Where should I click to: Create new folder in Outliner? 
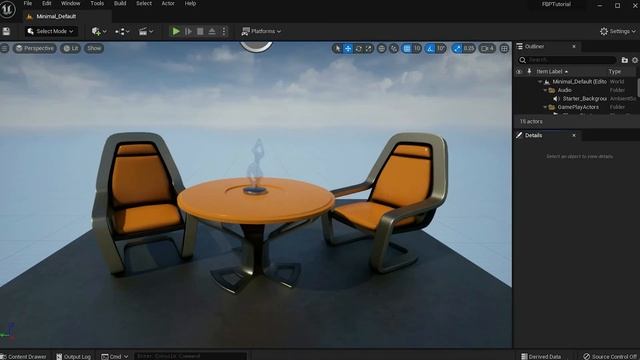[x=624, y=60]
